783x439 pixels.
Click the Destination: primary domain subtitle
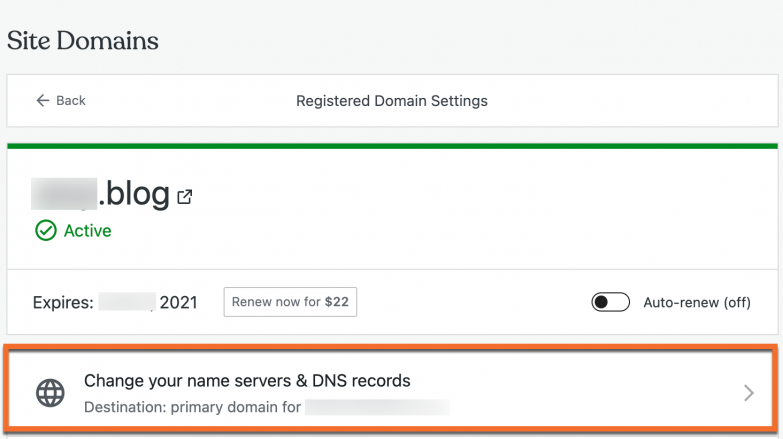[x=192, y=407]
